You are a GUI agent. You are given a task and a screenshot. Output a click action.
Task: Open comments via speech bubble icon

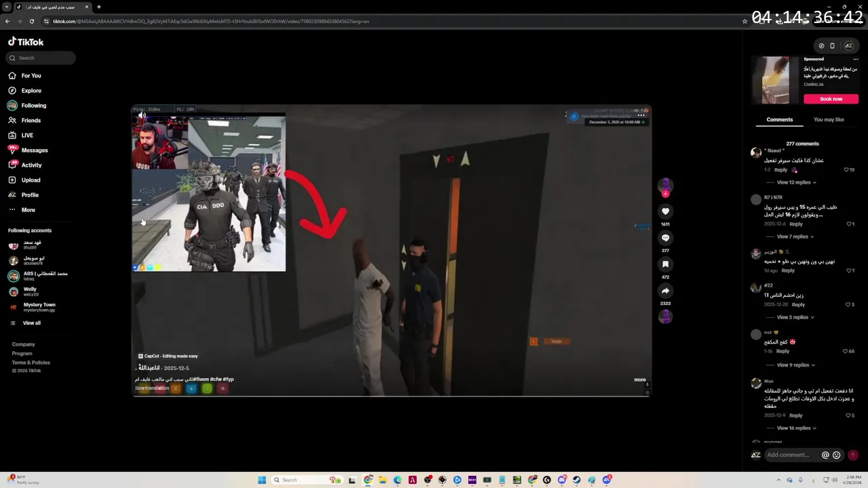pyautogui.click(x=665, y=238)
